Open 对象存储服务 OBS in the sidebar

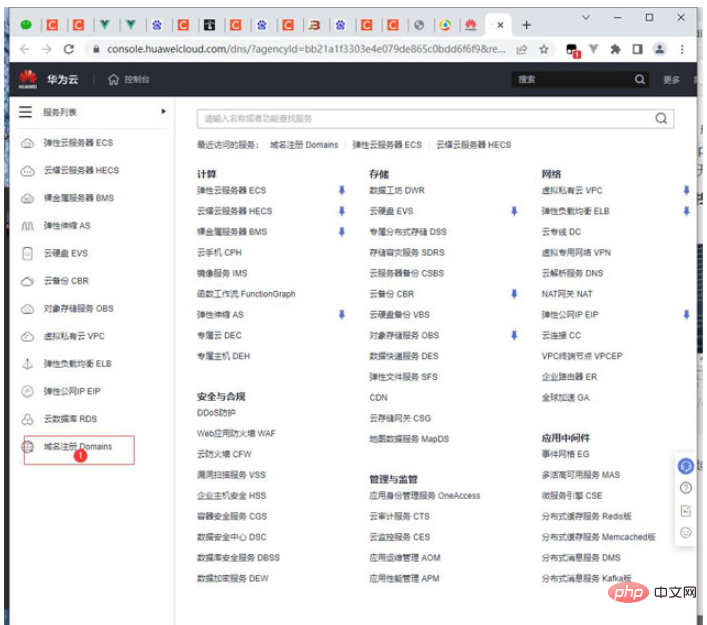point(78,308)
